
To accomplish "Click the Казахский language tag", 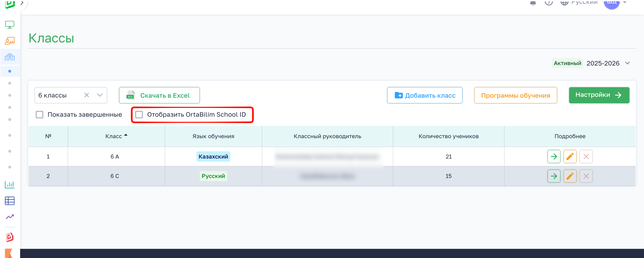I will pos(213,156).
